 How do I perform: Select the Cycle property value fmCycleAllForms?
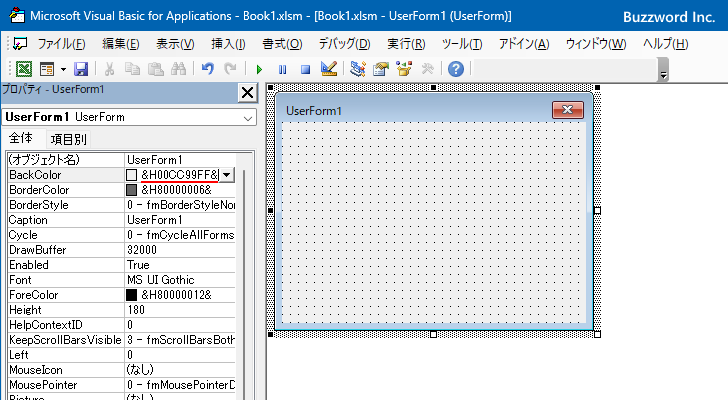pyautogui.click(x=180, y=235)
